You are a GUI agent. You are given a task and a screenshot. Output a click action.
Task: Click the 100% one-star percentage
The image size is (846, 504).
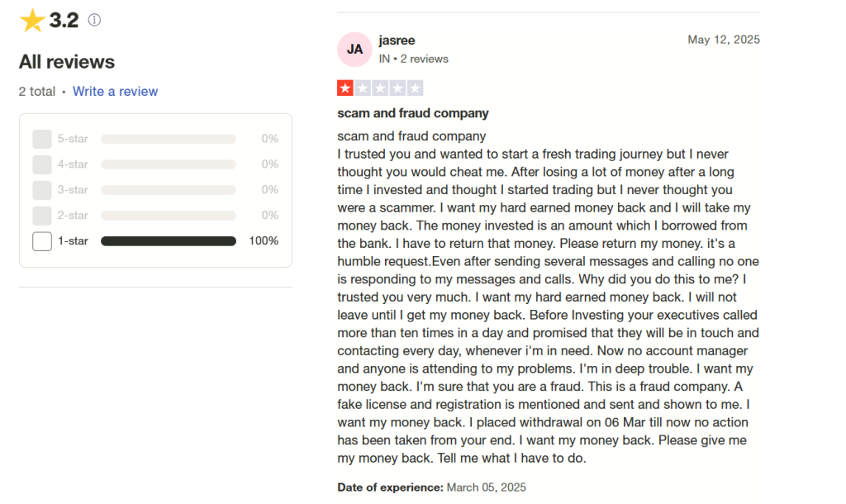tap(264, 241)
